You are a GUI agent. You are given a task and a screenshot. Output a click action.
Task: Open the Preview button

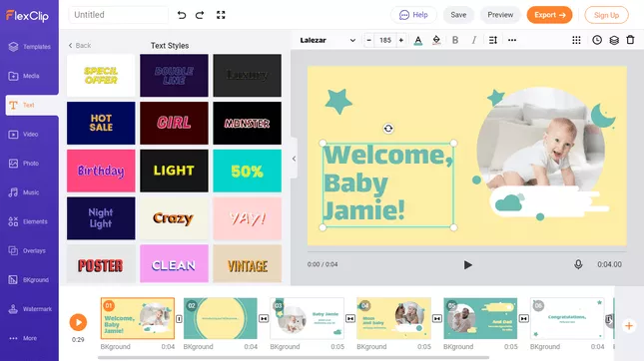tap(500, 15)
